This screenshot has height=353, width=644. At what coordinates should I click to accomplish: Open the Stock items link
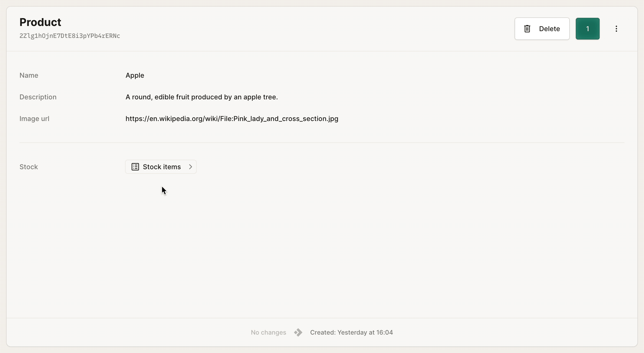(161, 167)
